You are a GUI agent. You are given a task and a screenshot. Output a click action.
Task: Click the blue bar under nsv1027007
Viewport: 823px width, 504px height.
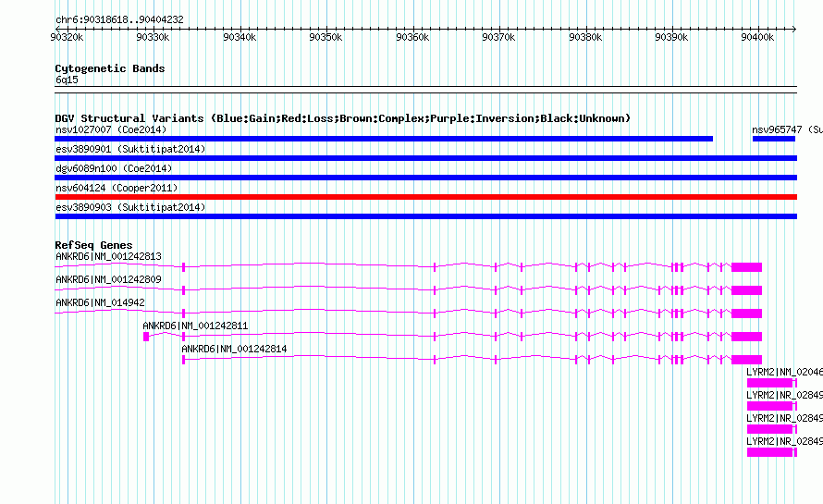pos(384,139)
